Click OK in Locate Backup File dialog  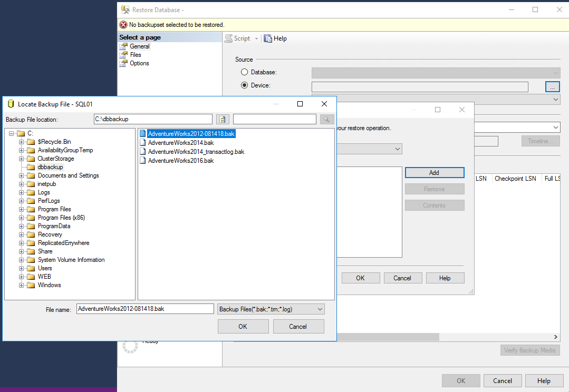[x=243, y=327]
